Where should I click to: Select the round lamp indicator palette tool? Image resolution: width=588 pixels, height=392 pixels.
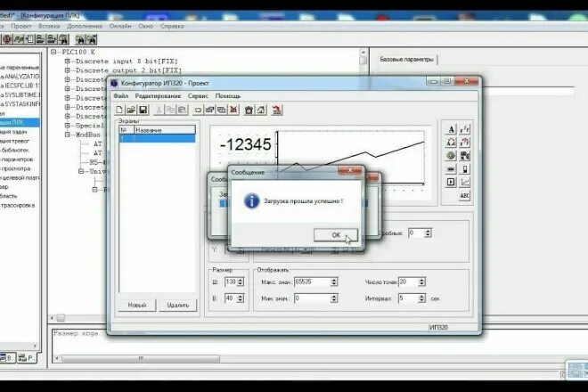pos(451,156)
